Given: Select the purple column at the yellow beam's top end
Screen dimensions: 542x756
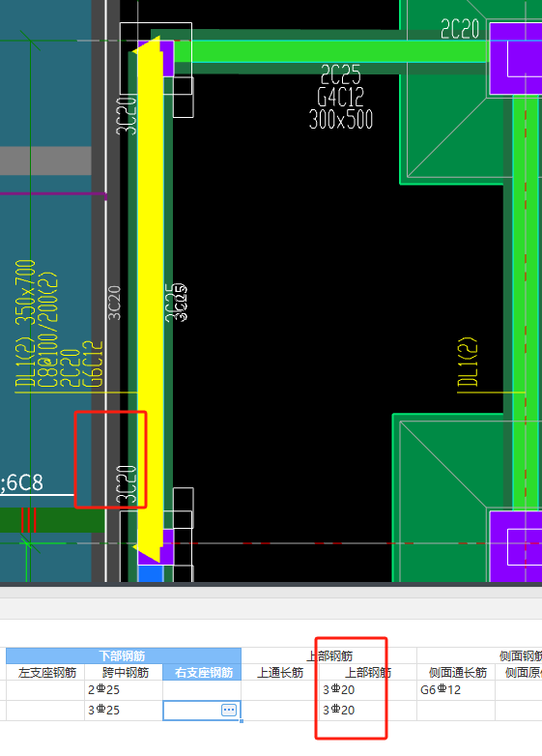Looking at the screenshot, I should point(167,58).
